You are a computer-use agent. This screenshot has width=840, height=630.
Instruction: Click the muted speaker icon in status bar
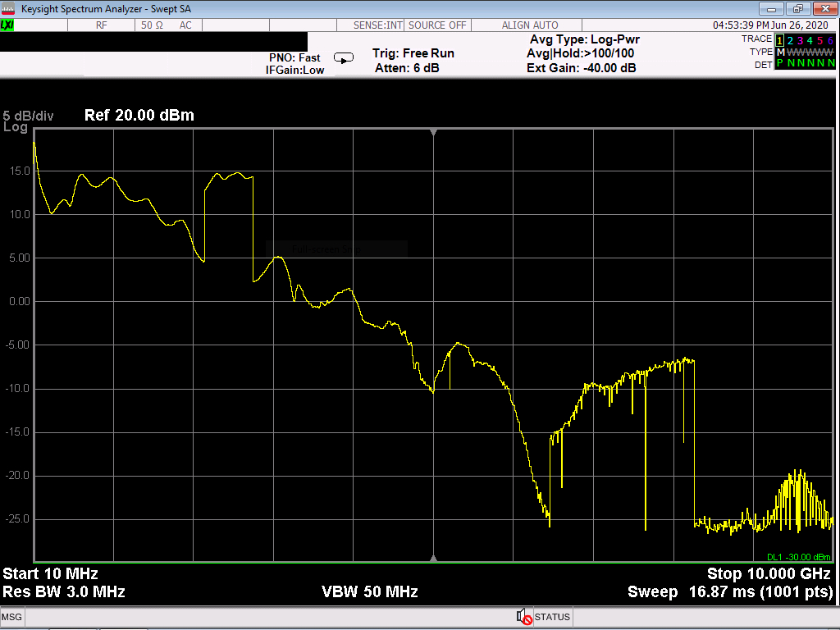(523, 617)
